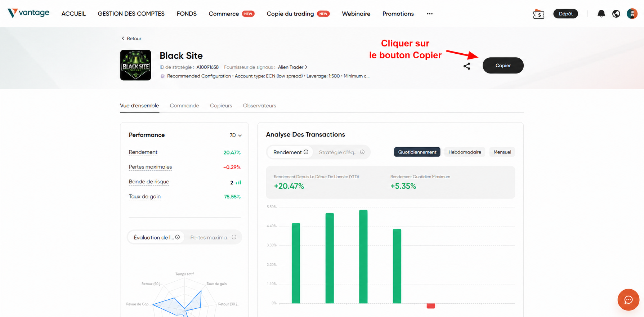Image resolution: width=644 pixels, height=317 pixels.
Task: Click the tallest green bar in chart
Action: coord(363,256)
